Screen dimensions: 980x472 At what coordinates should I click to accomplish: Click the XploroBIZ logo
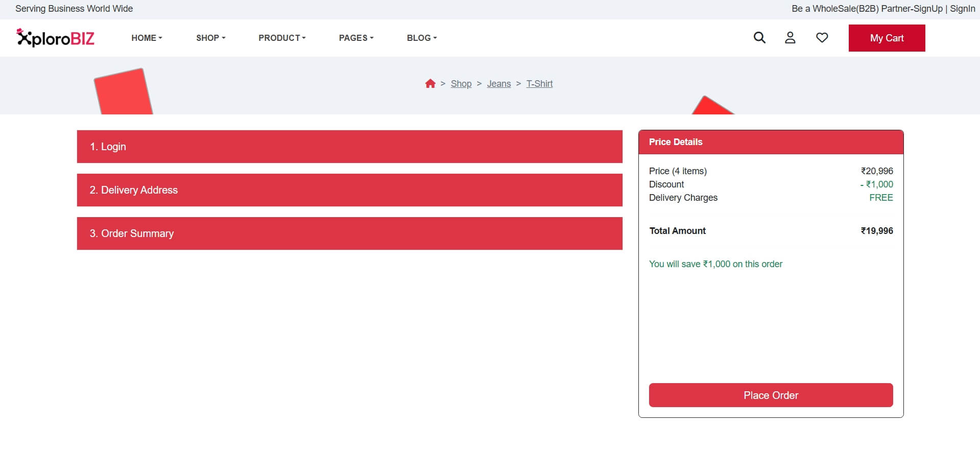55,38
